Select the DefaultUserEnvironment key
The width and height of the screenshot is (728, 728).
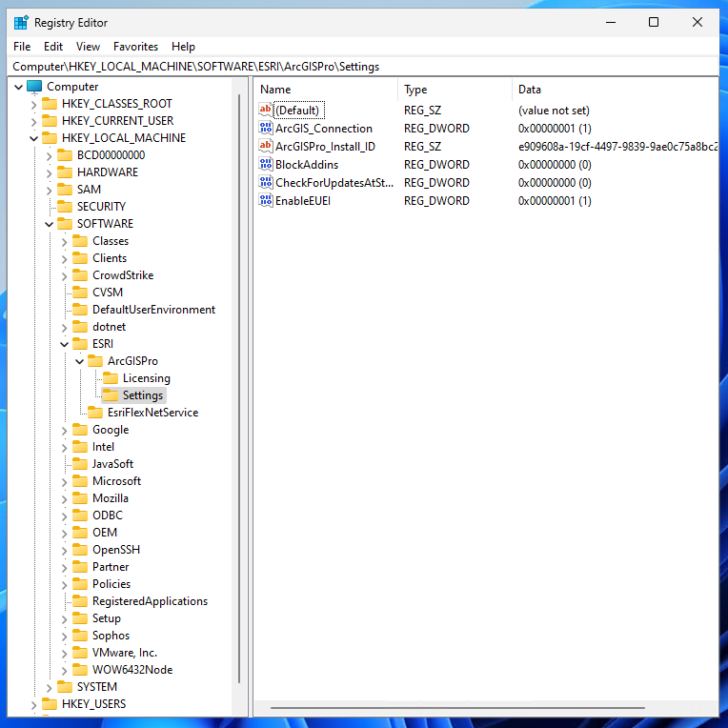point(153,310)
